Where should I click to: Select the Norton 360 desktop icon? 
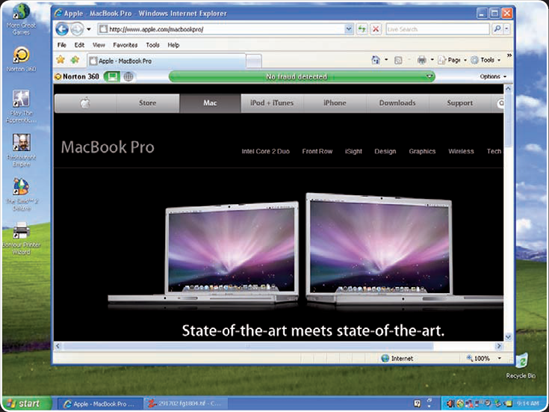21,60
